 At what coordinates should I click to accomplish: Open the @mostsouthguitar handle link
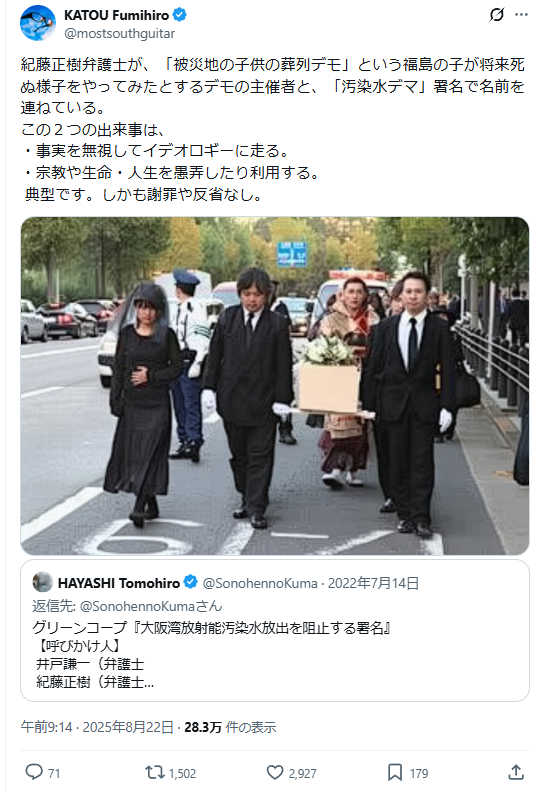click(x=119, y=33)
